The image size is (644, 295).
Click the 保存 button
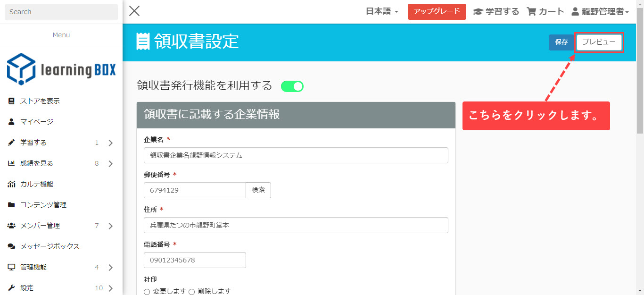pyautogui.click(x=561, y=42)
